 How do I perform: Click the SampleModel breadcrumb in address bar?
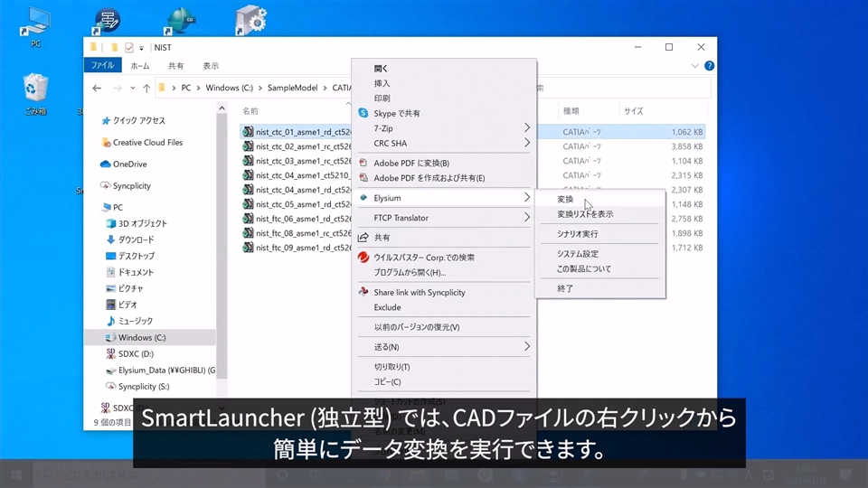coord(292,88)
